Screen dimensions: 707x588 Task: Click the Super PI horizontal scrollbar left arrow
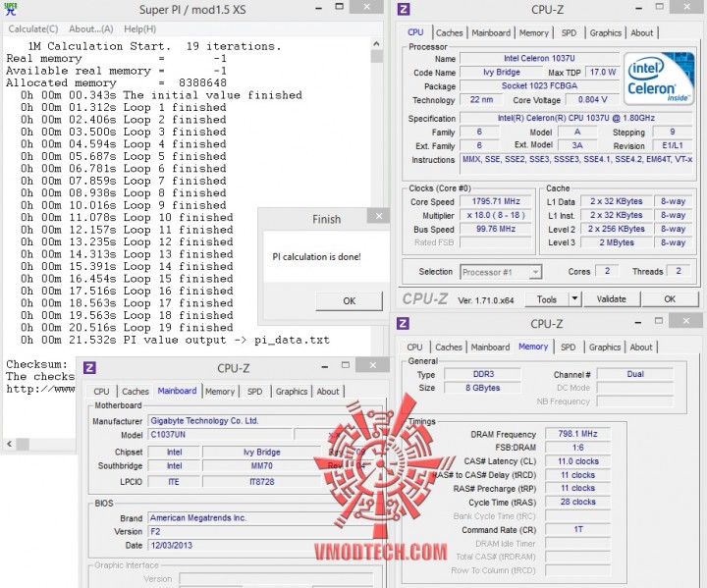10,444
